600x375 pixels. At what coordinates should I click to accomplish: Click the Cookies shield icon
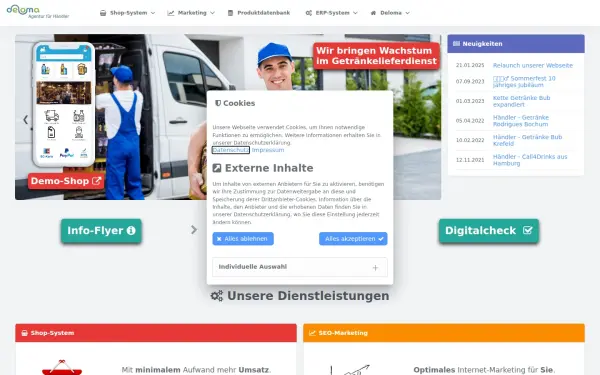tap(218, 103)
